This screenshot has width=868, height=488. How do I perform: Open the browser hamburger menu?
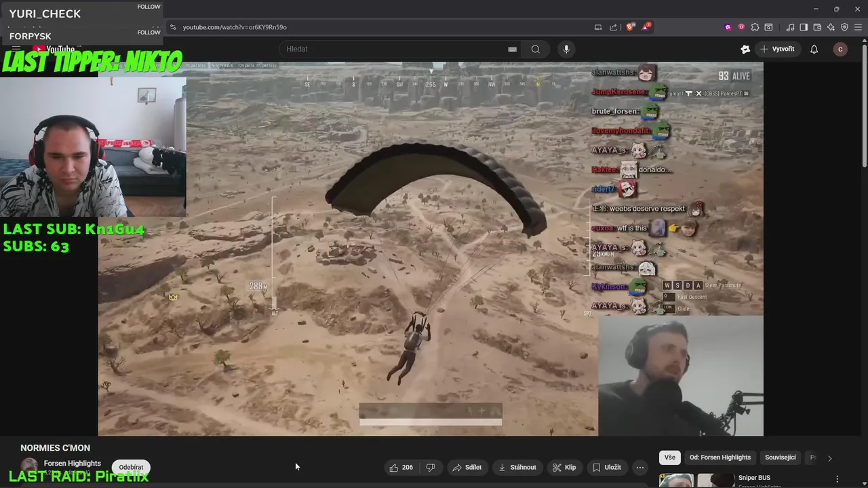(859, 27)
